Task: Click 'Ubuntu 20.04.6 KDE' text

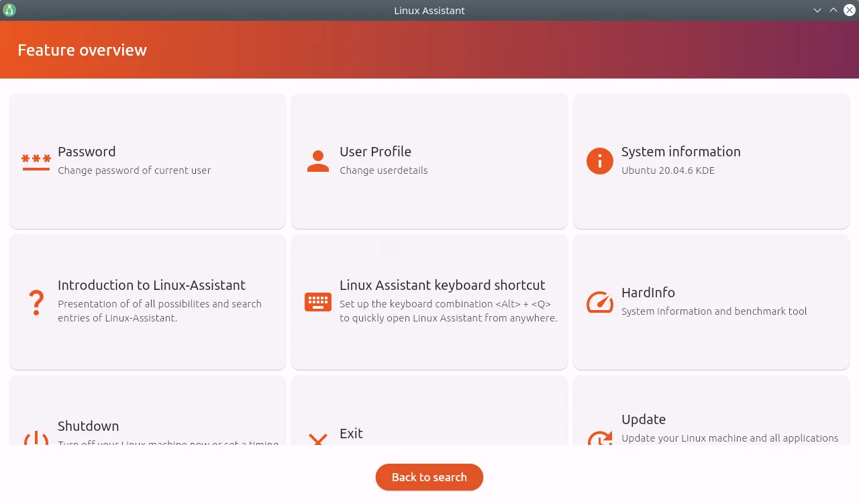Action: point(668,170)
